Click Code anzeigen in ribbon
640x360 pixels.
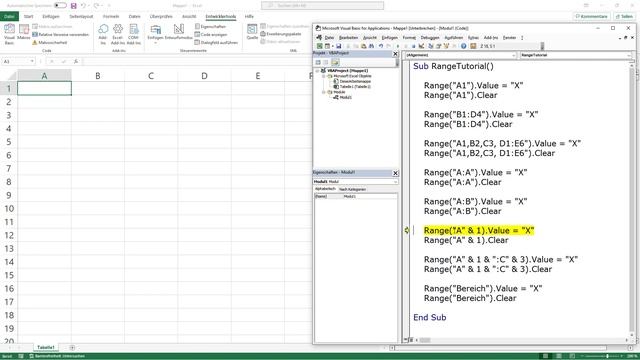point(211,35)
